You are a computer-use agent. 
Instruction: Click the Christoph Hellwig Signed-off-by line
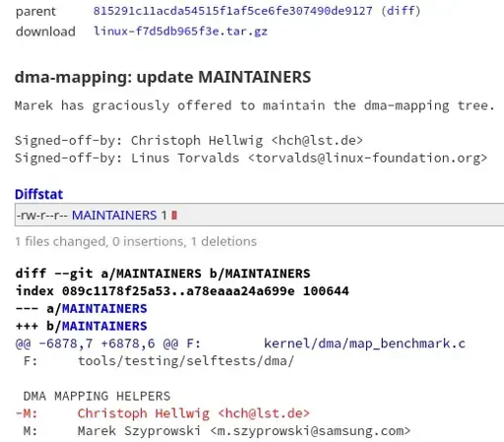point(189,141)
